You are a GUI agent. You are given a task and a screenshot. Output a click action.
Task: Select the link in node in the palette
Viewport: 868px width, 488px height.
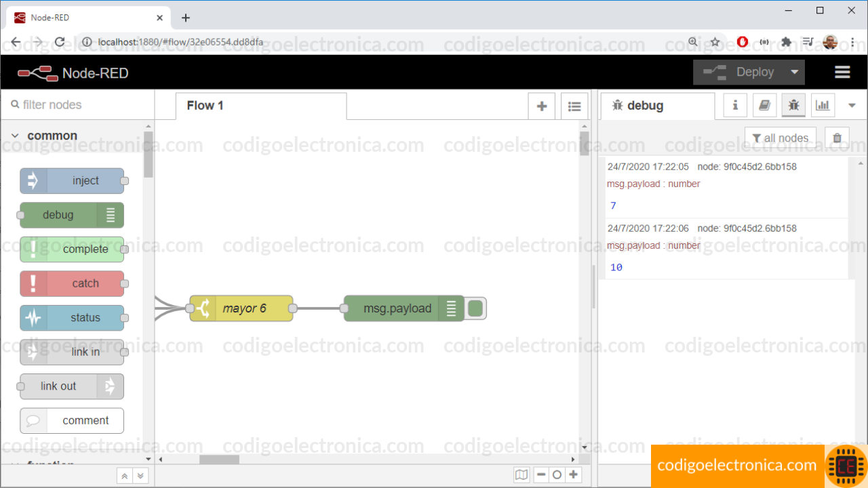[72, 352]
